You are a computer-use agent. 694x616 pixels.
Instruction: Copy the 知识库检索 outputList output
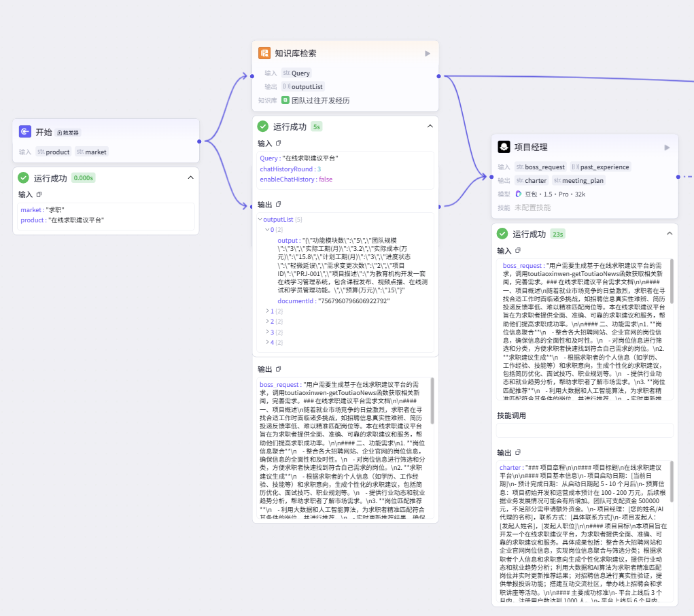pos(279,204)
